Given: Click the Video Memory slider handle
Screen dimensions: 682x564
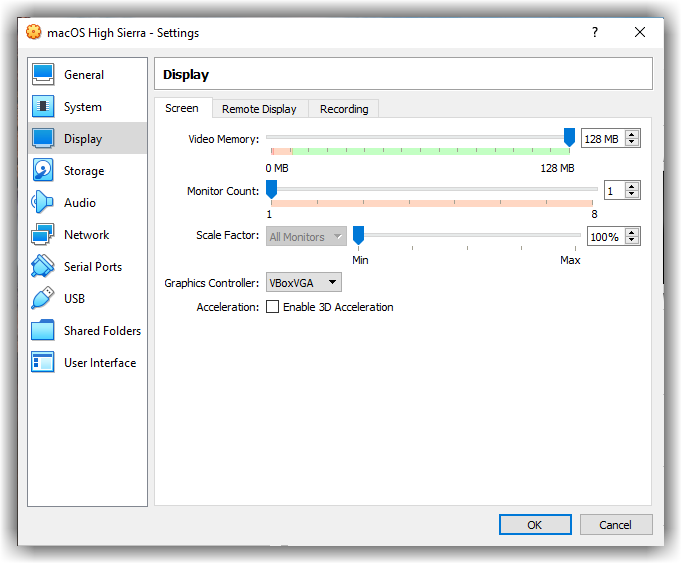Looking at the screenshot, I should pos(569,138).
